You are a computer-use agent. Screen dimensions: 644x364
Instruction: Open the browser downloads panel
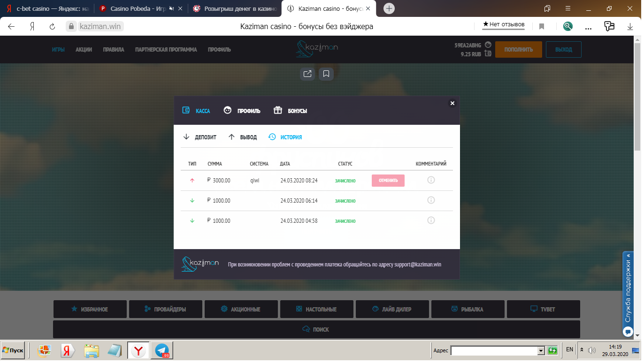click(630, 27)
